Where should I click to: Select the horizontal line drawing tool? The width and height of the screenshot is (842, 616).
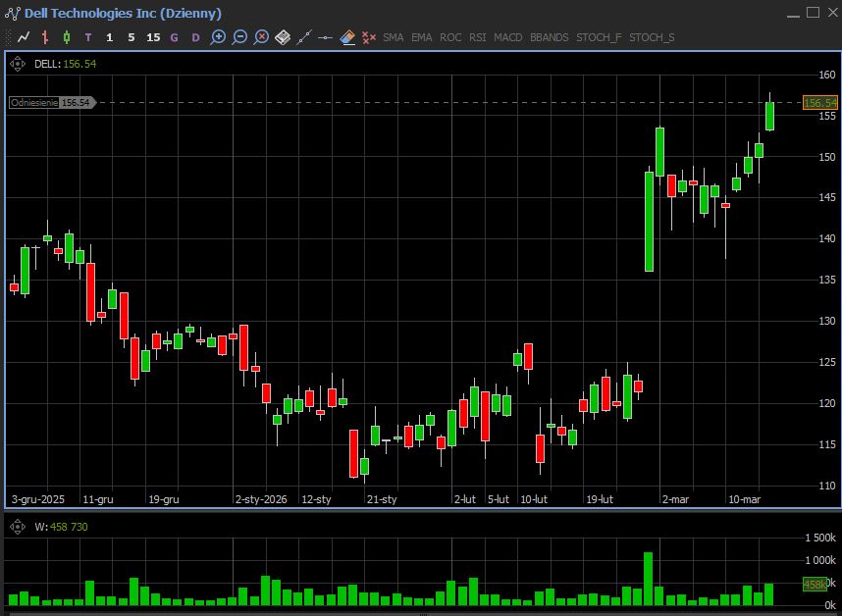click(326, 37)
